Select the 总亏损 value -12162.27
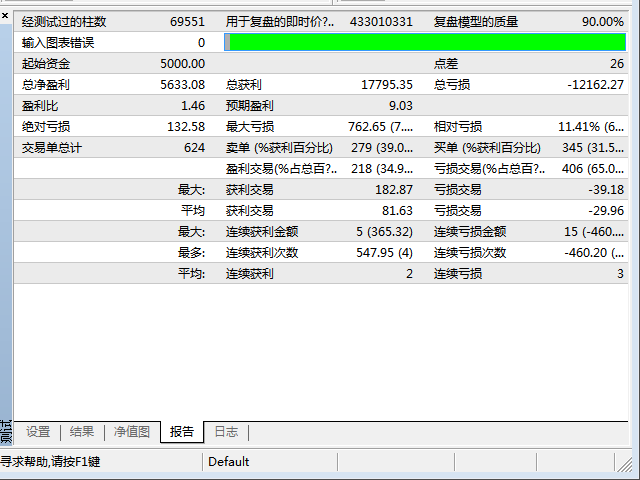640x480 pixels. tap(596, 85)
